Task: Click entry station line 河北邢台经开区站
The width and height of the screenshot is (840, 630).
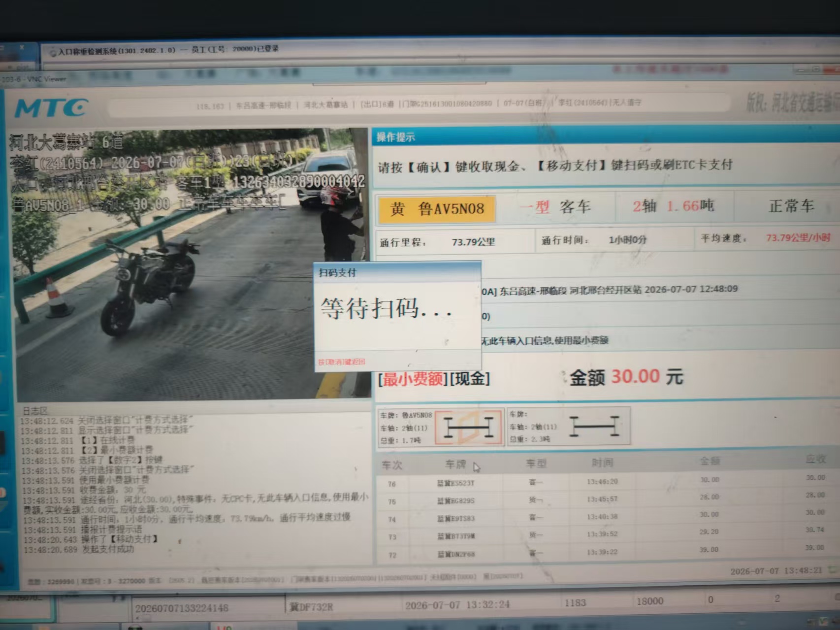Action: point(609,290)
